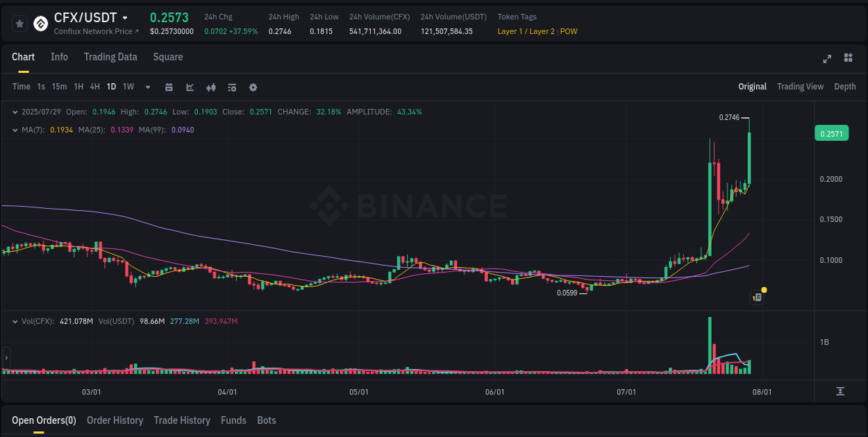Open the extra timeframes dropdown arrow
This screenshot has width=868, height=437.
point(147,87)
